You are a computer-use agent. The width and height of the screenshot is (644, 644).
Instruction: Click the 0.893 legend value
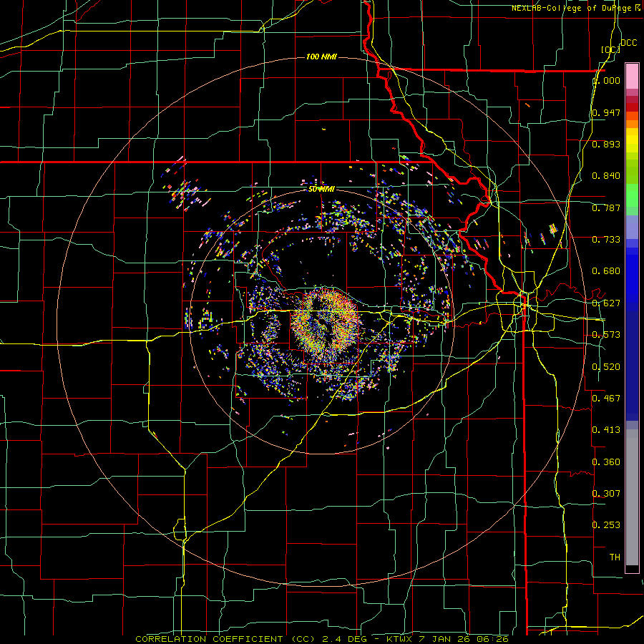pyautogui.click(x=606, y=144)
